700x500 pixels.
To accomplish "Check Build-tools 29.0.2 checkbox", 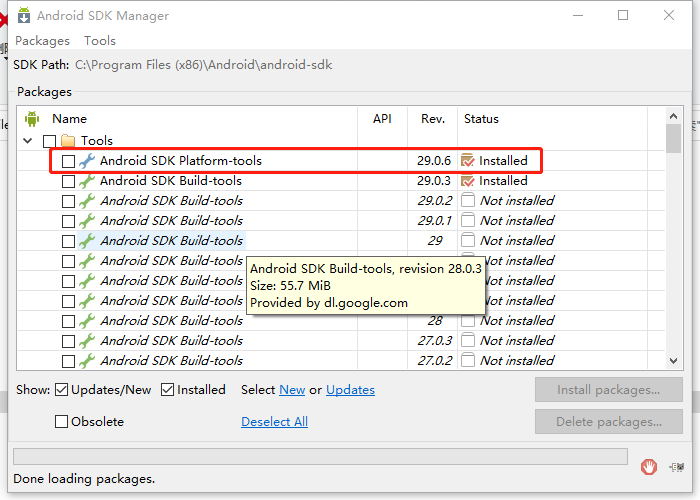I will click(68, 201).
